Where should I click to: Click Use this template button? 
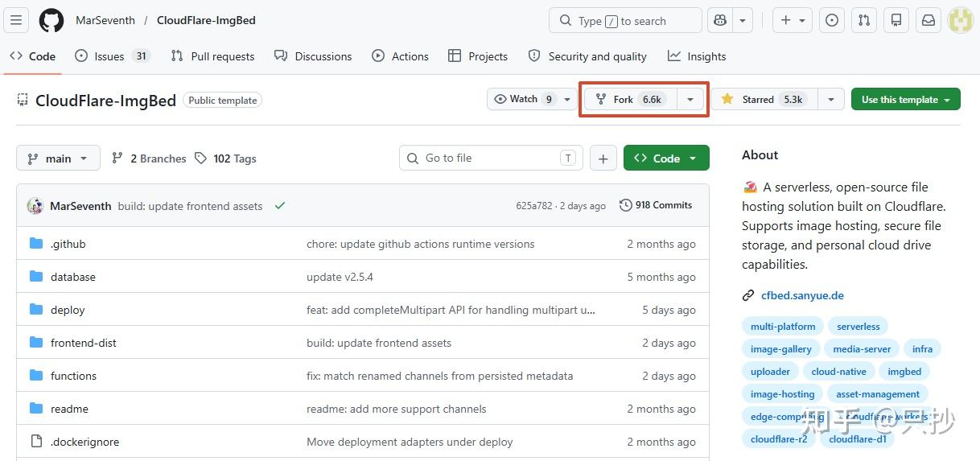click(x=906, y=99)
